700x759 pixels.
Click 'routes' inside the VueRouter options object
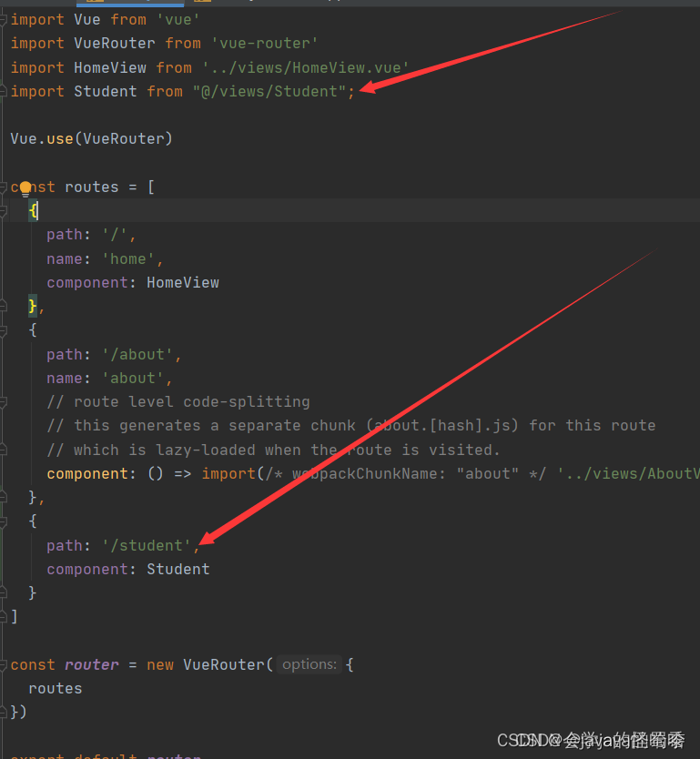[56, 688]
